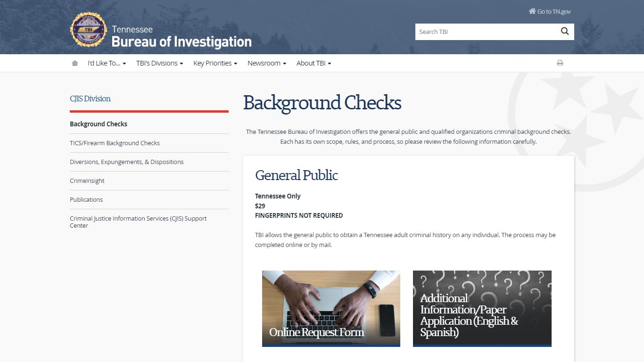This screenshot has width=644, height=362.
Task: Click the home icon in navigation bar
Action: pos(74,63)
